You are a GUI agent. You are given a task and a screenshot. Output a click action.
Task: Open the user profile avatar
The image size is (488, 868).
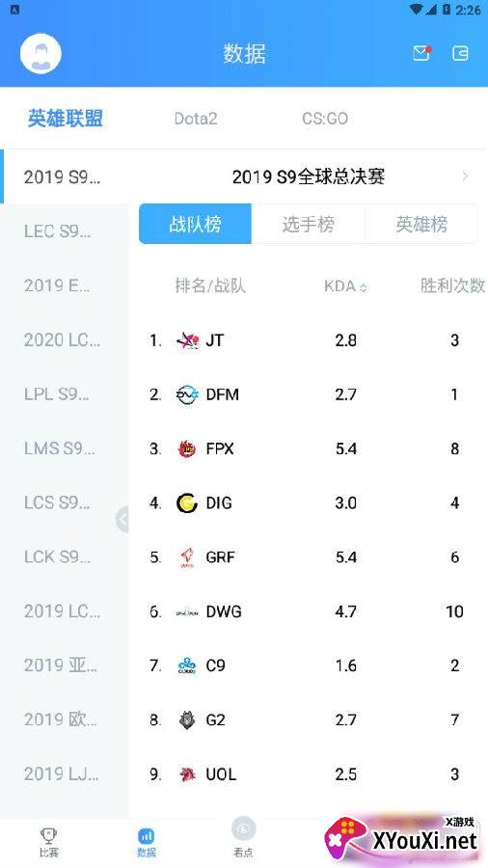point(41,54)
